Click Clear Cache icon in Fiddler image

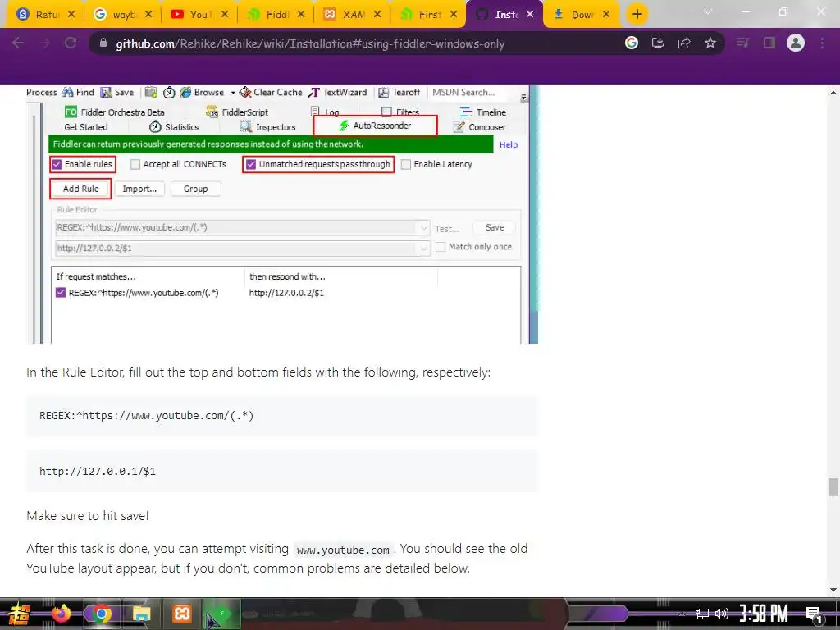245,93
